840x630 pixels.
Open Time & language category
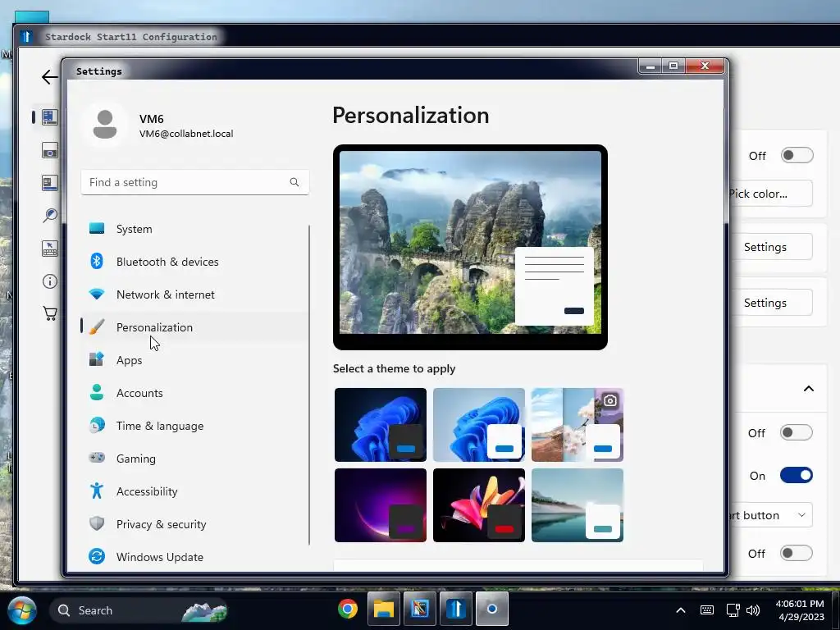[194, 426]
